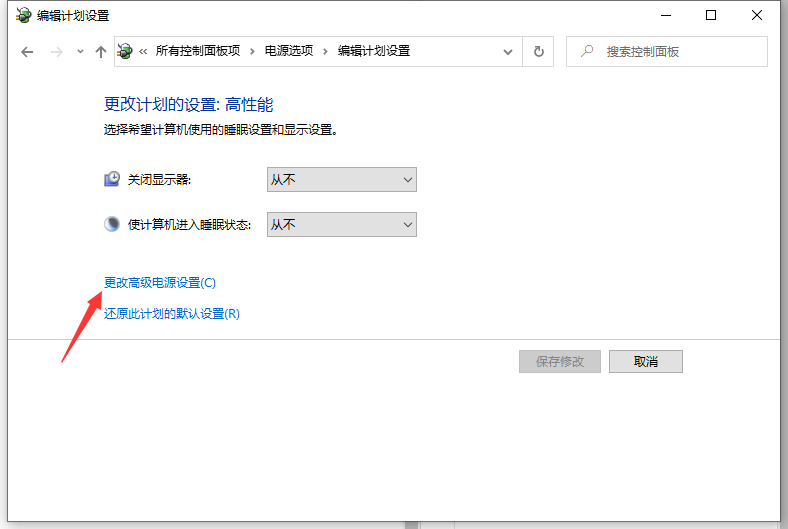Click the magnifier icon in search box
The height and width of the screenshot is (529, 788).
click(x=586, y=51)
